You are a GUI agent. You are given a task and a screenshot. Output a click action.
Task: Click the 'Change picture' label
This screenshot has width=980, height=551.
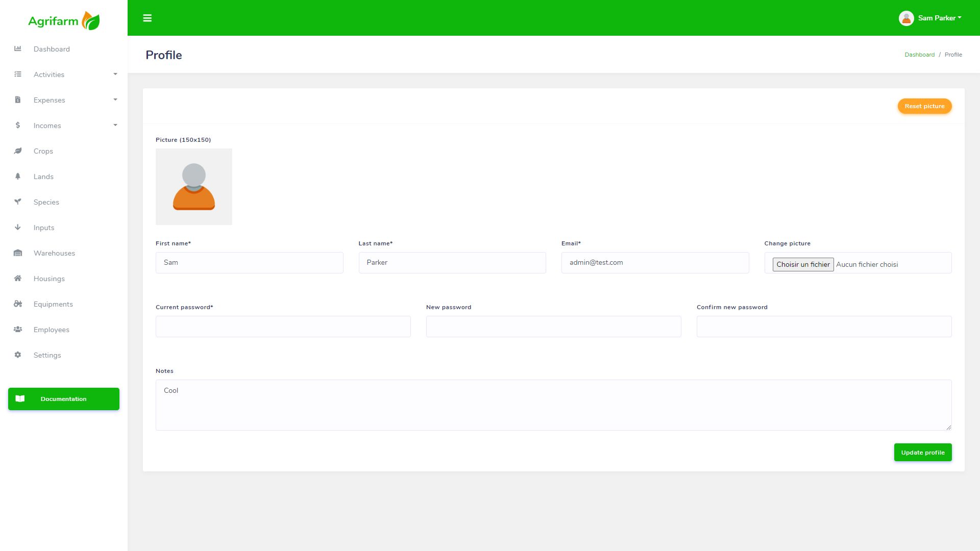788,243
